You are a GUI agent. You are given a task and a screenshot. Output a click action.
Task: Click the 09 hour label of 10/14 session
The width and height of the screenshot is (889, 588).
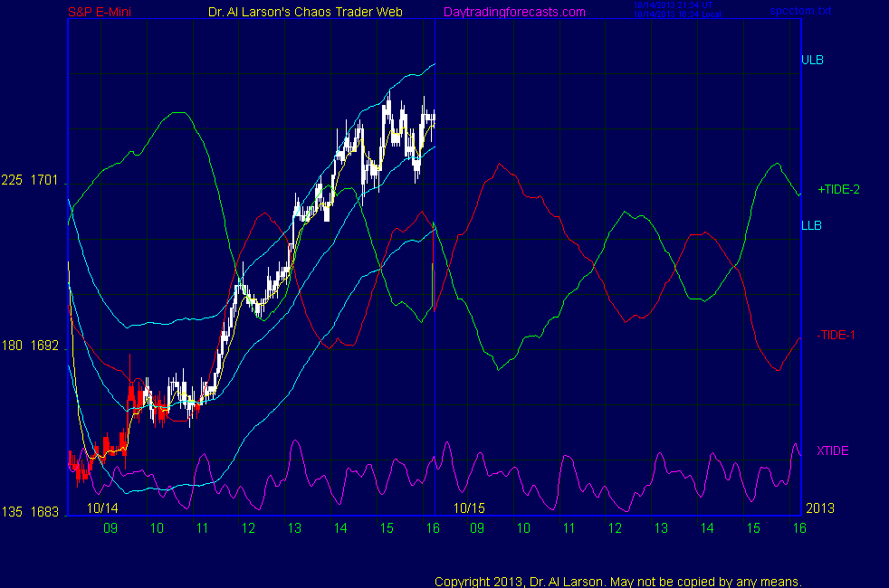(110, 528)
